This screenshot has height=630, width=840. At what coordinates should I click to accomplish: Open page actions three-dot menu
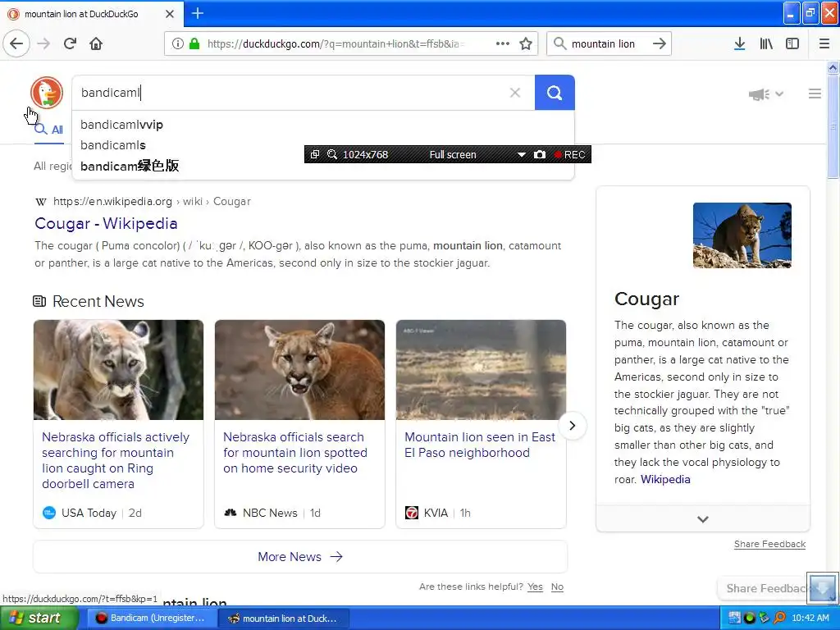(x=503, y=43)
